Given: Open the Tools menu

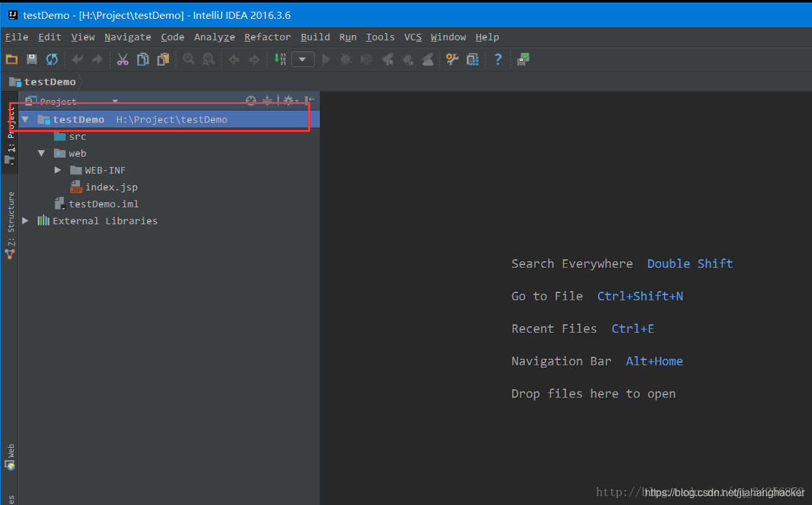Looking at the screenshot, I should pyautogui.click(x=380, y=37).
